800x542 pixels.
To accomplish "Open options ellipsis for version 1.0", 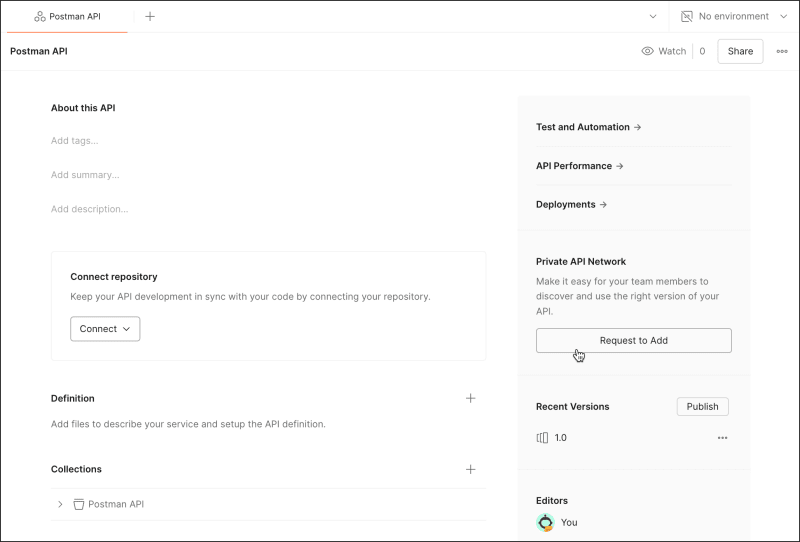I will coord(722,438).
